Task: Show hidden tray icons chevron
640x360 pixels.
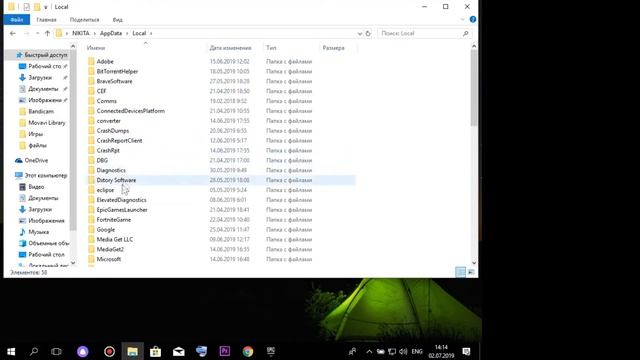Action: click(369, 351)
